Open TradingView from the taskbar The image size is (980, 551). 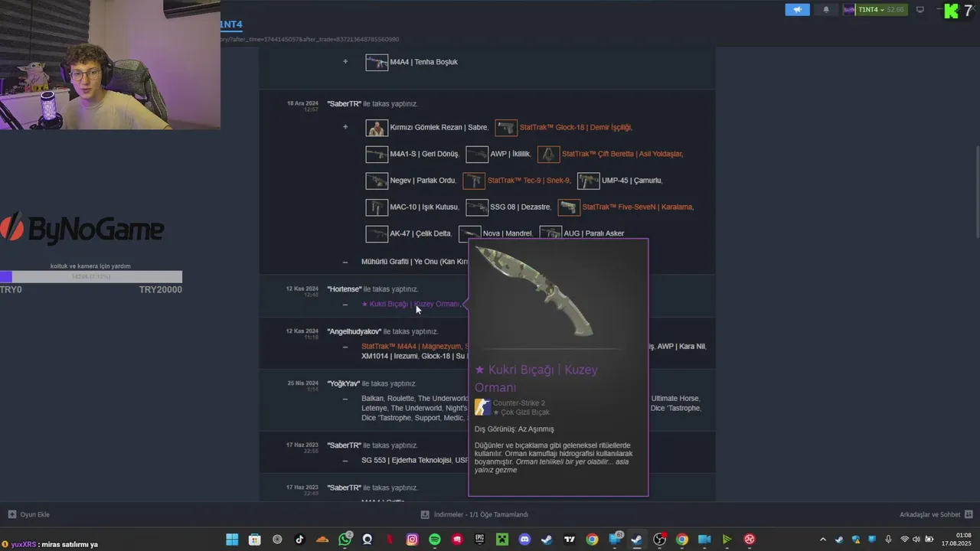click(570, 540)
